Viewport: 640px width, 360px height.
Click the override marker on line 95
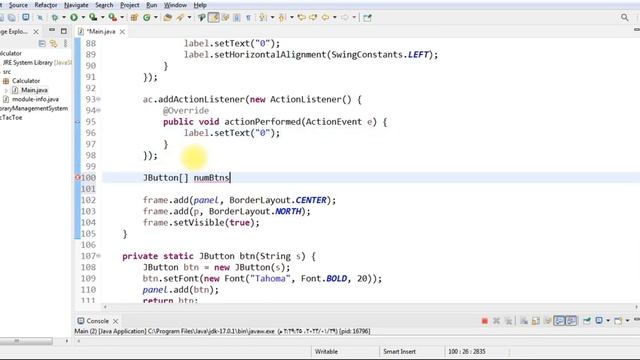tap(78, 122)
